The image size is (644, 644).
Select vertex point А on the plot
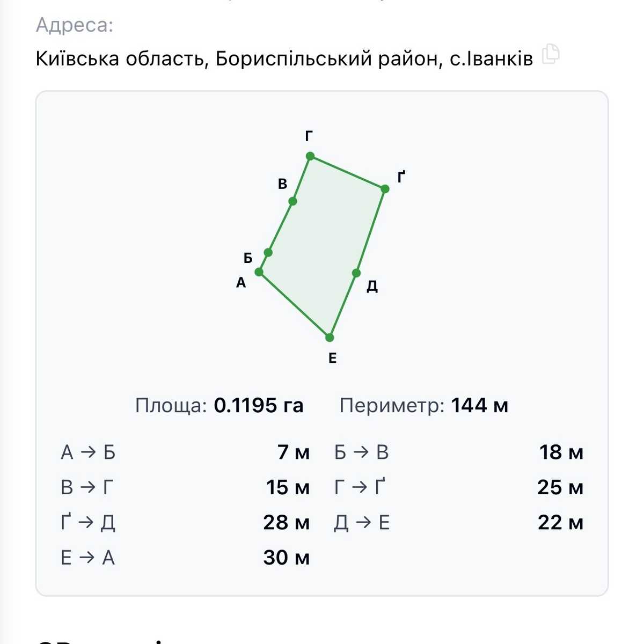click(x=259, y=272)
